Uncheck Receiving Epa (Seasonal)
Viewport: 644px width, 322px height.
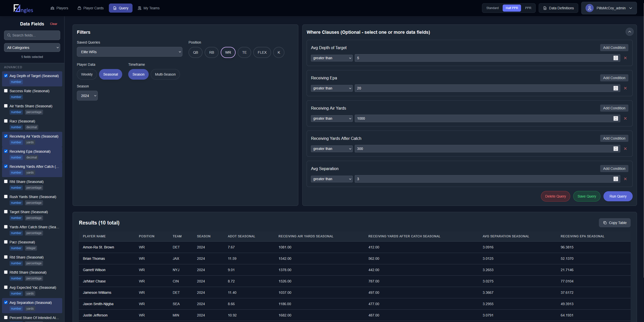pyautogui.click(x=6, y=151)
